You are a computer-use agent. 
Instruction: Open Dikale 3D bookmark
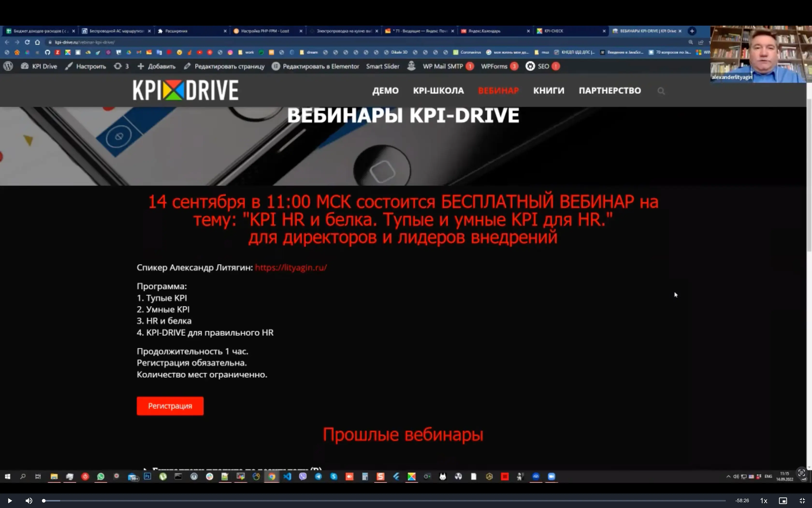(396, 52)
